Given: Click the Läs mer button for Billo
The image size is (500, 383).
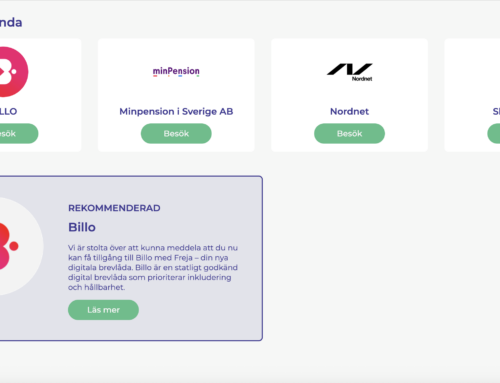Looking at the screenshot, I should [103, 310].
